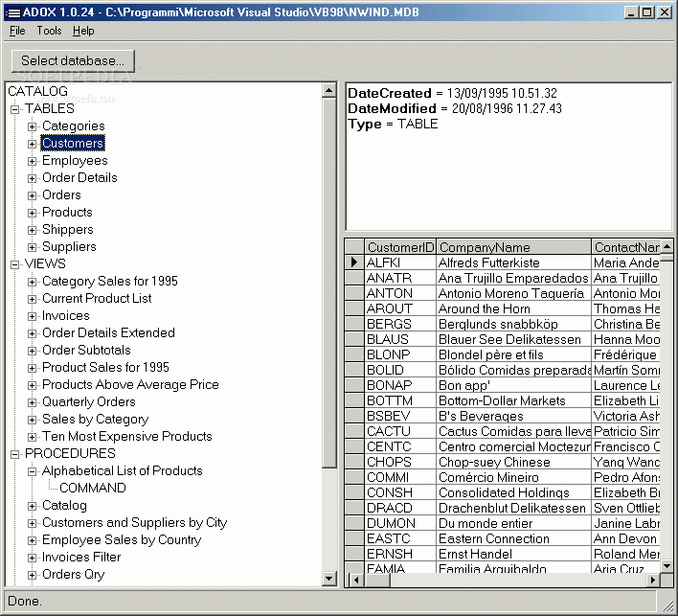This screenshot has width=678, height=616.
Task: Expand the Quarterly Orders view node
Action: (32, 402)
